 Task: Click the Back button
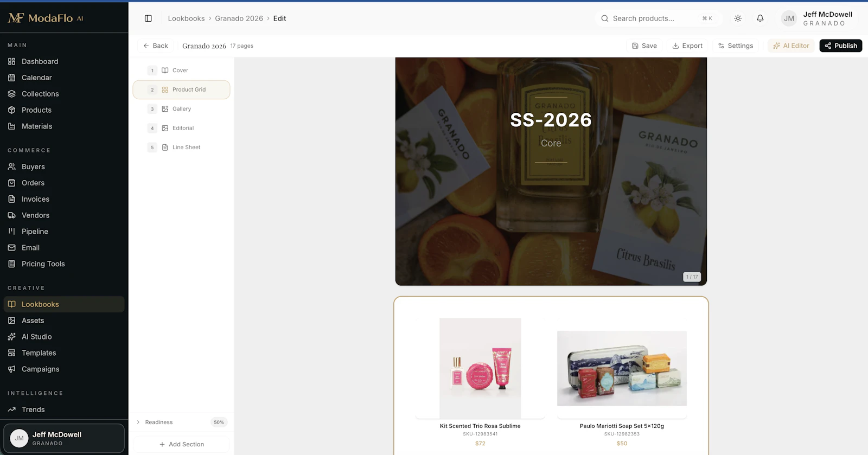(155, 46)
